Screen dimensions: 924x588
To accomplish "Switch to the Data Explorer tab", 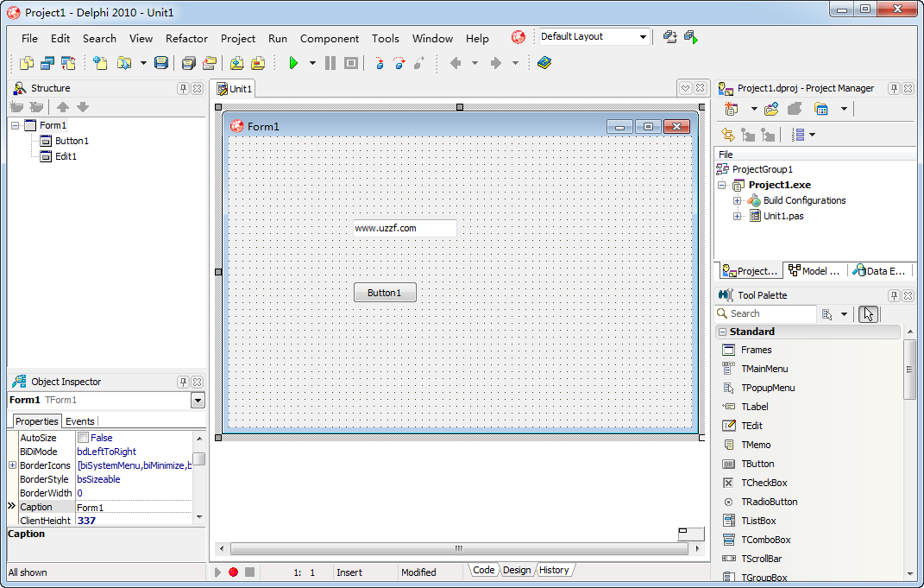I will (x=879, y=271).
